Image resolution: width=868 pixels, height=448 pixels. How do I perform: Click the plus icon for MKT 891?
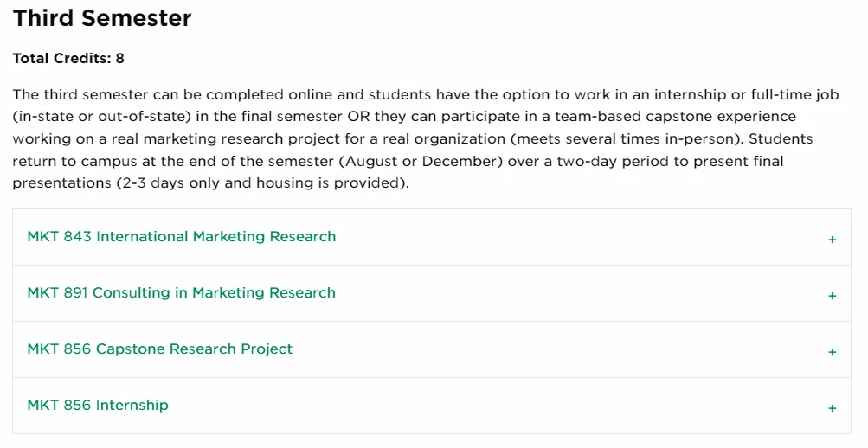tap(832, 296)
